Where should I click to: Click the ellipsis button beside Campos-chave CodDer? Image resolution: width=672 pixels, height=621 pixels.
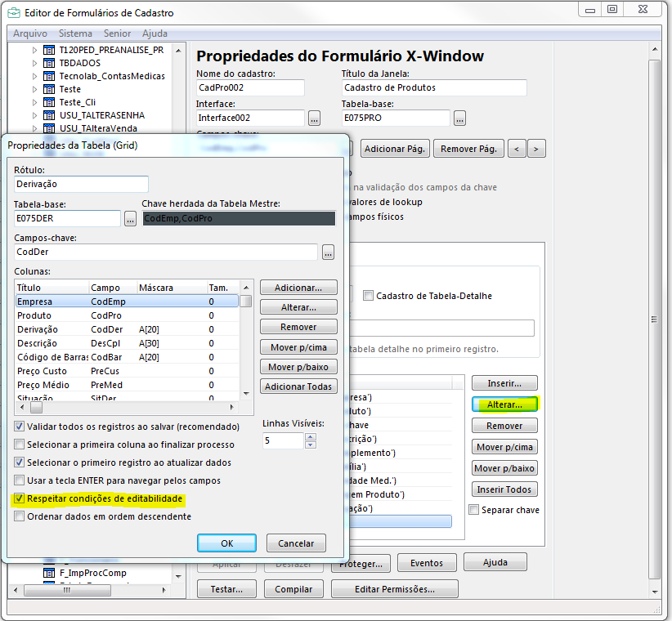[x=328, y=252]
